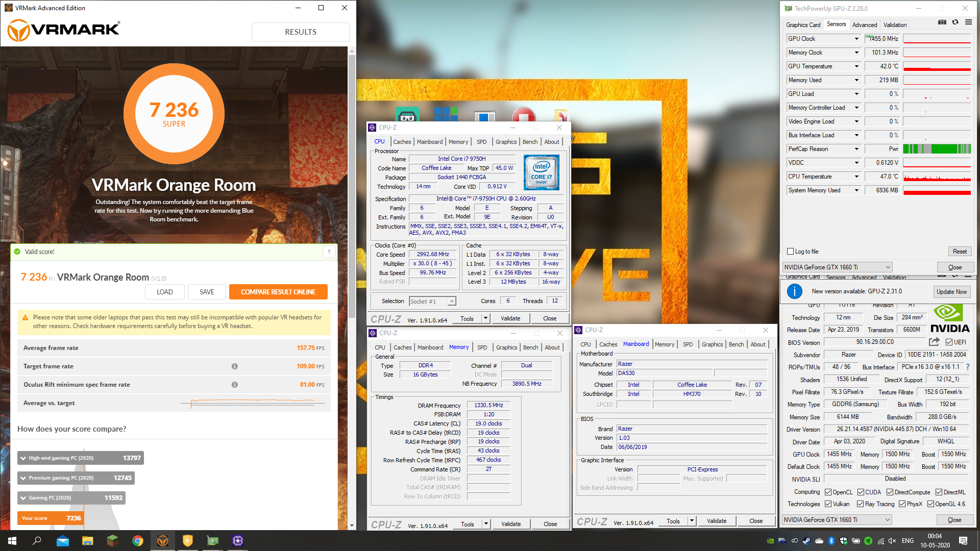Open the GPU-Z hamburger menu
The width and height of the screenshot is (980, 551).
point(968,22)
